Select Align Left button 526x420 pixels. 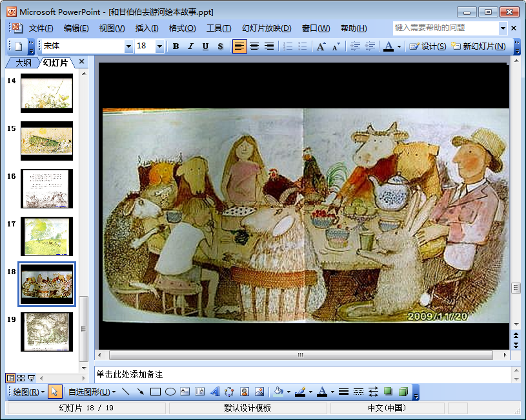click(x=239, y=46)
